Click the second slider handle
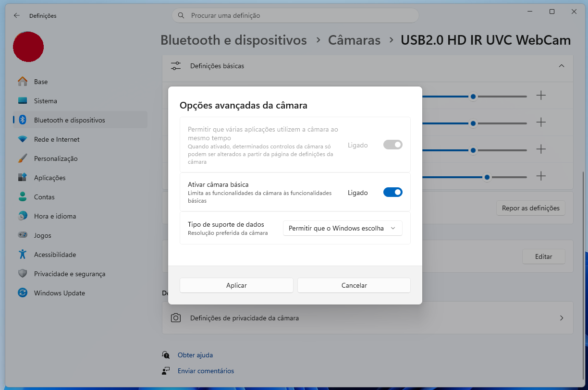Image resolution: width=588 pixels, height=390 pixels. [473, 123]
